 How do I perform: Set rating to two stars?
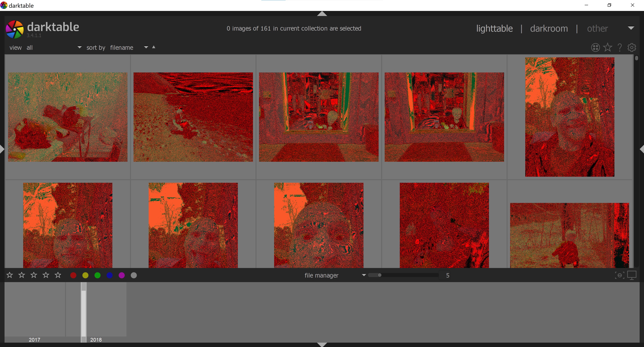coord(22,275)
